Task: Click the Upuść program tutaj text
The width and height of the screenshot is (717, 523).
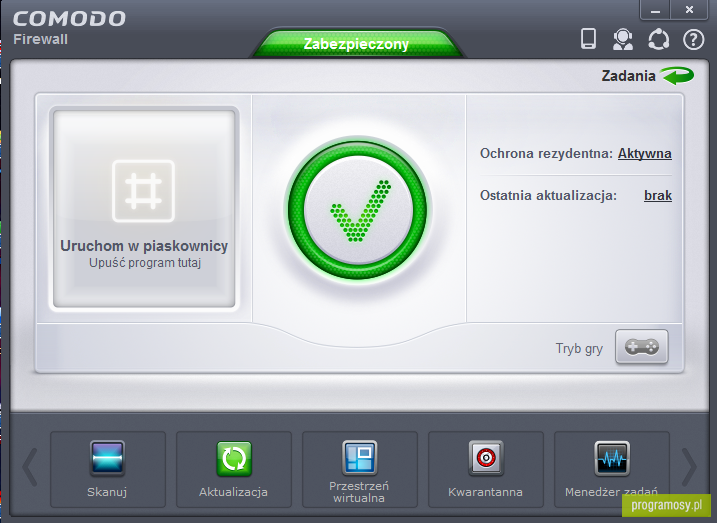Action: [145, 263]
